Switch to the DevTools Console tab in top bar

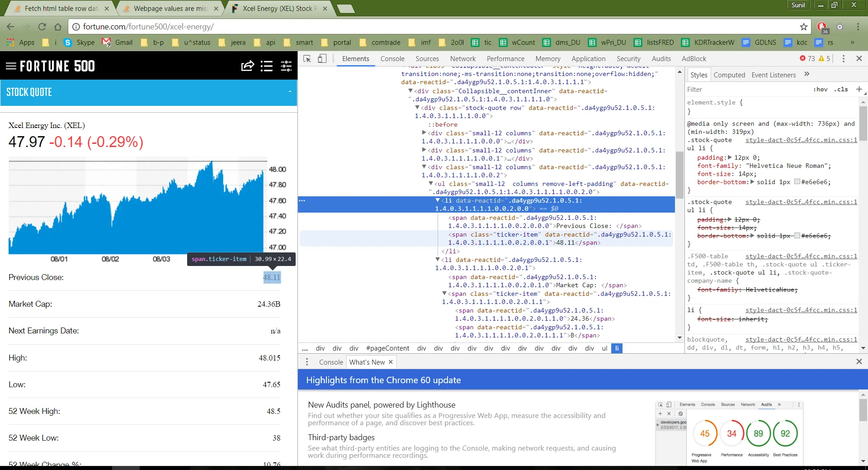[392, 59]
